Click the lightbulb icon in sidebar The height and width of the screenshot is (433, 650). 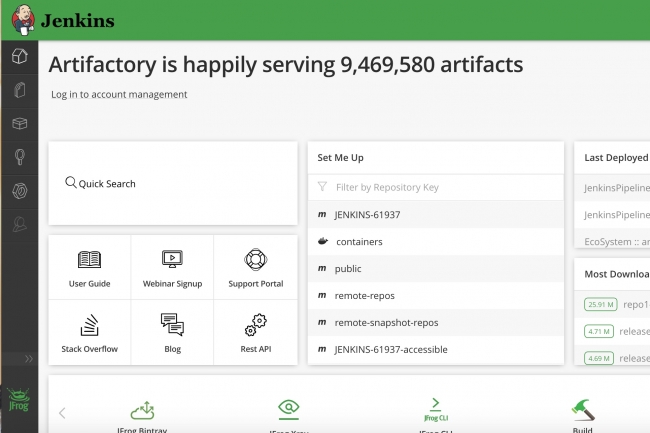pos(19,156)
